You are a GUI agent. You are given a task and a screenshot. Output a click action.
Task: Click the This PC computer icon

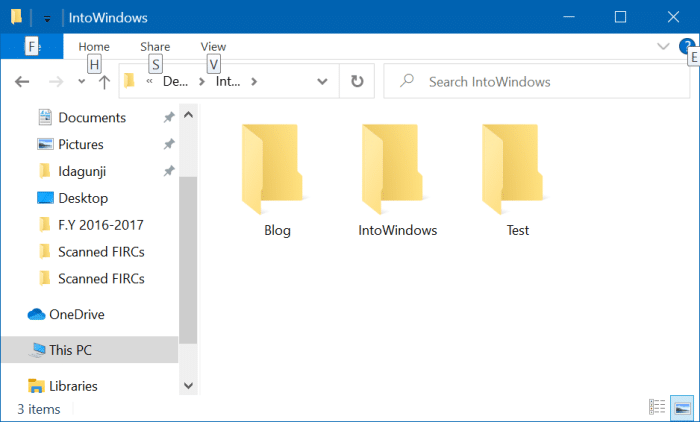click(38, 350)
